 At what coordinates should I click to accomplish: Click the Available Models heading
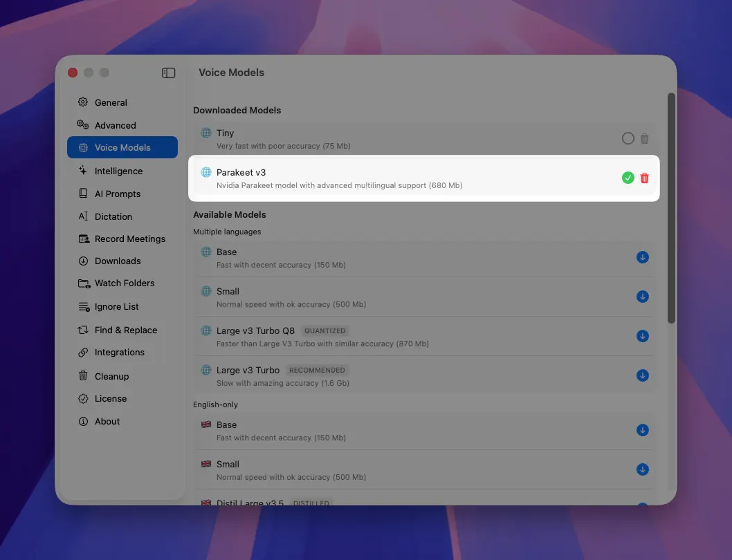pyautogui.click(x=230, y=214)
